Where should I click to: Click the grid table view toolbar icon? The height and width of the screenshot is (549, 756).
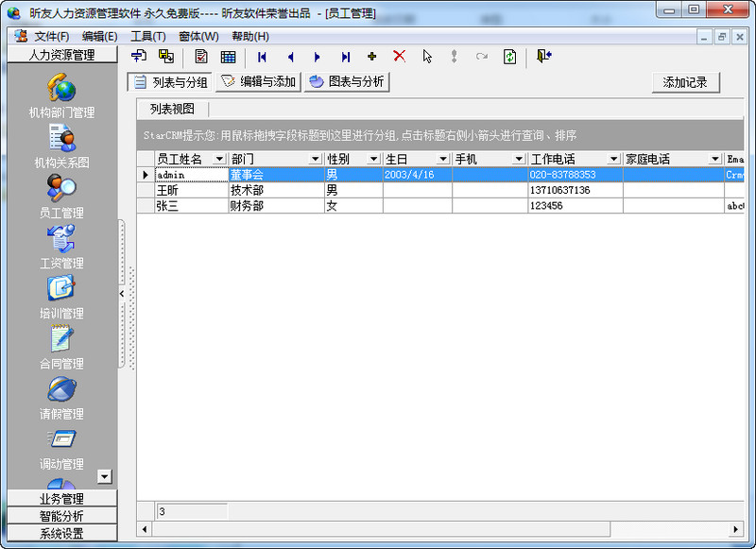228,57
